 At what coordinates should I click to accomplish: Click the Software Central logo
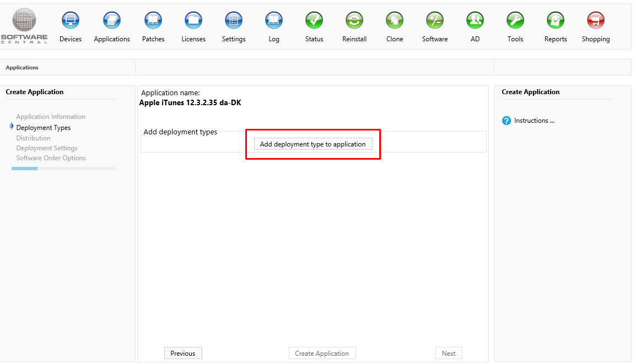[x=24, y=26]
